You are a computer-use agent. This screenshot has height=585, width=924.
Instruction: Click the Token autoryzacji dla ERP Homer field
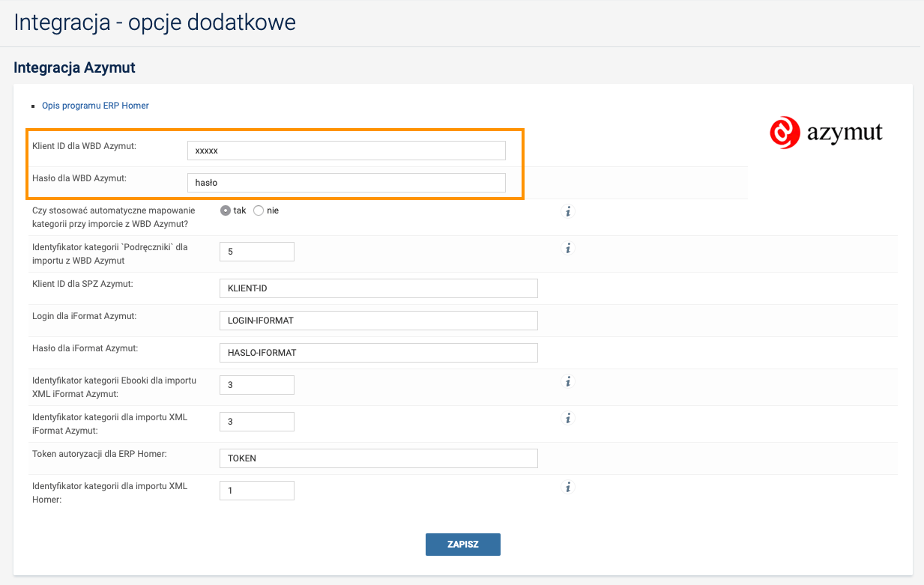(378, 458)
